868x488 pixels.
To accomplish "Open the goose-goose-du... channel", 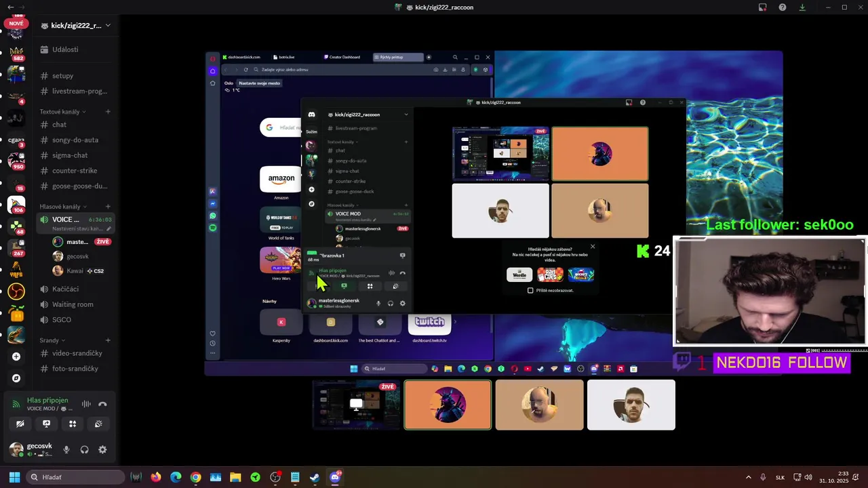I will [x=75, y=186].
